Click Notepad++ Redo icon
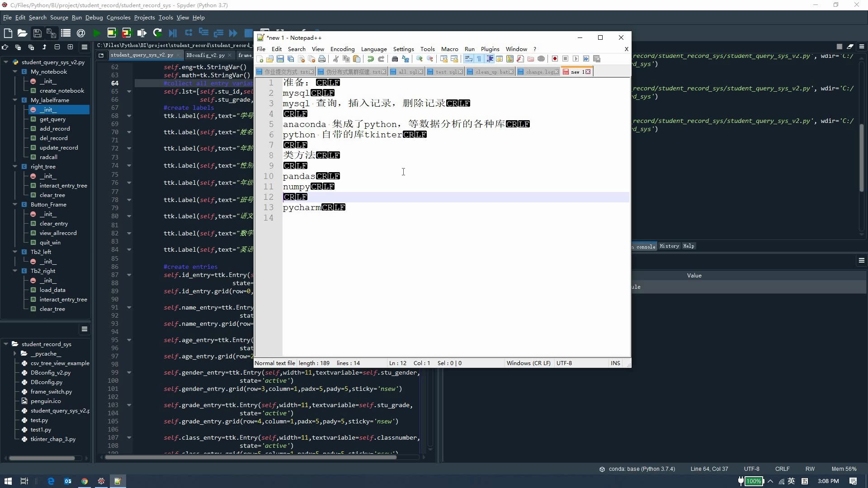Viewport: 868px width, 488px height. coord(381,59)
